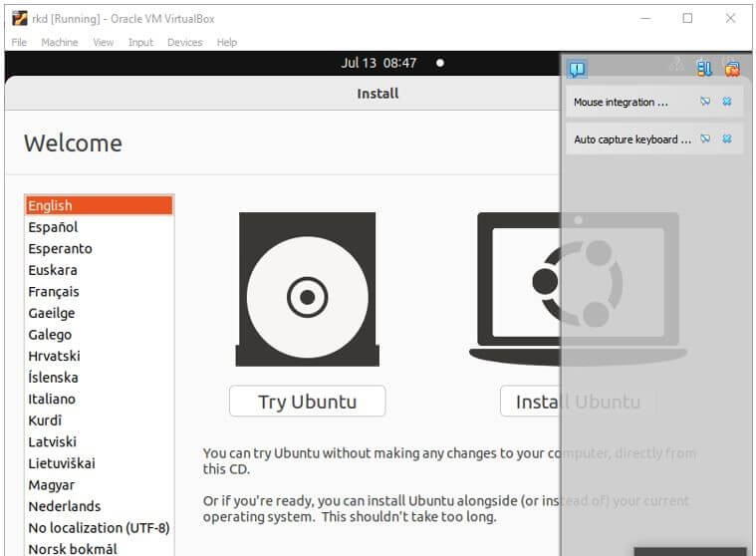Maximize the VirtualBox window
756x556 pixels.
687,18
